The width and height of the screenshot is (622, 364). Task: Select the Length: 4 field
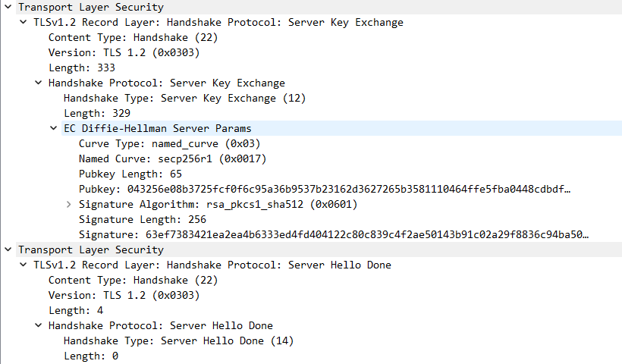pos(75,310)
